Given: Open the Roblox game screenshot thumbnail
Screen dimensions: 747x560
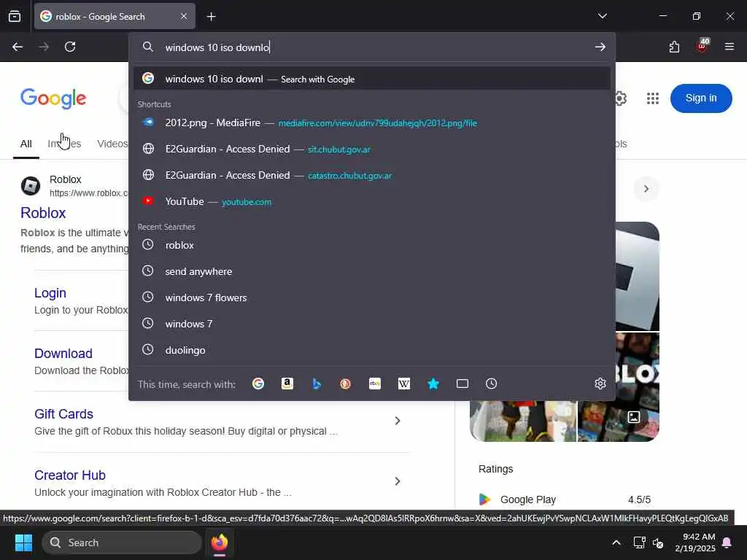Looking at the screenshot, I should pos(523,421).
